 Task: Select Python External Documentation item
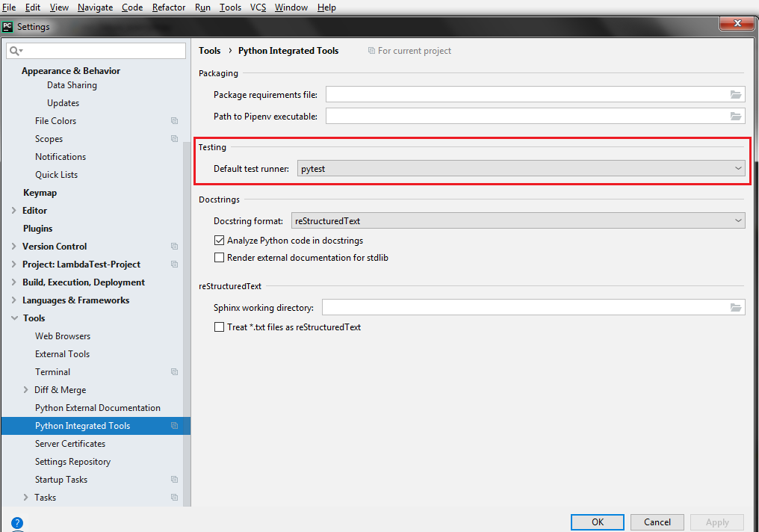point(97,407)
